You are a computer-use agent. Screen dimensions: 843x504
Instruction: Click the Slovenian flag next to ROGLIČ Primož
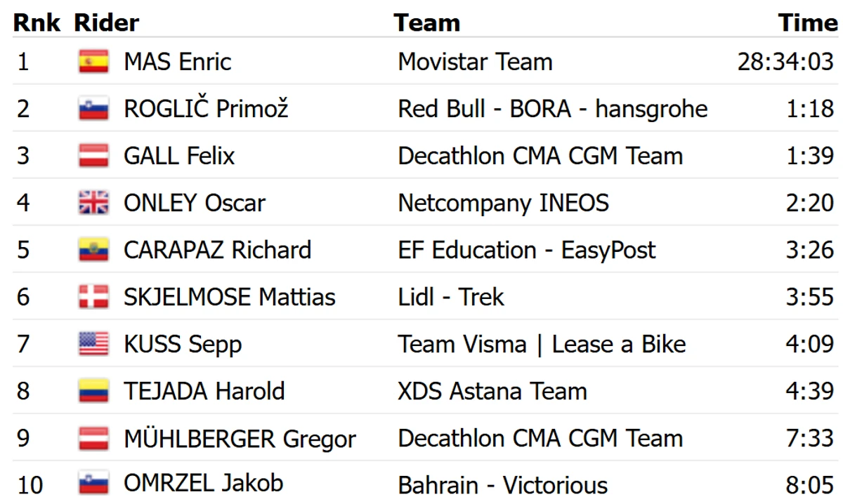[x=93, y=109]
